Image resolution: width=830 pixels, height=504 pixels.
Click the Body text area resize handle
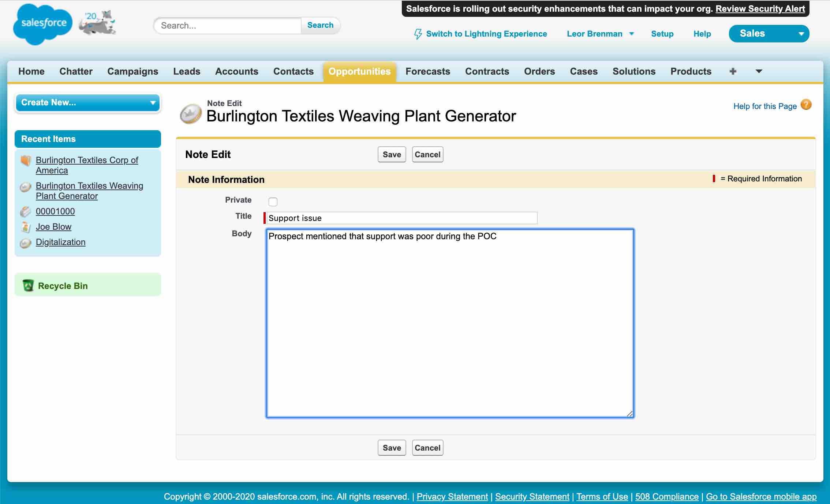tap(629, 413)
